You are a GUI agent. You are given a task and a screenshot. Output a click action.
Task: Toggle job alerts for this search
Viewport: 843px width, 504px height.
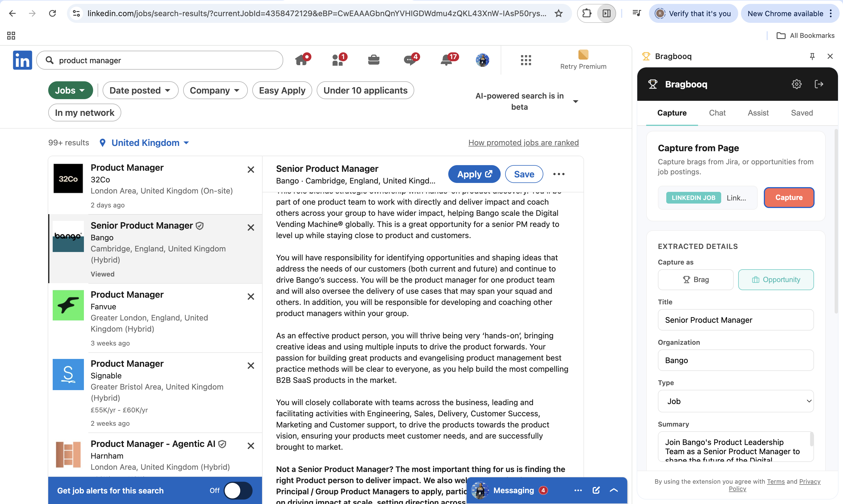238,490
